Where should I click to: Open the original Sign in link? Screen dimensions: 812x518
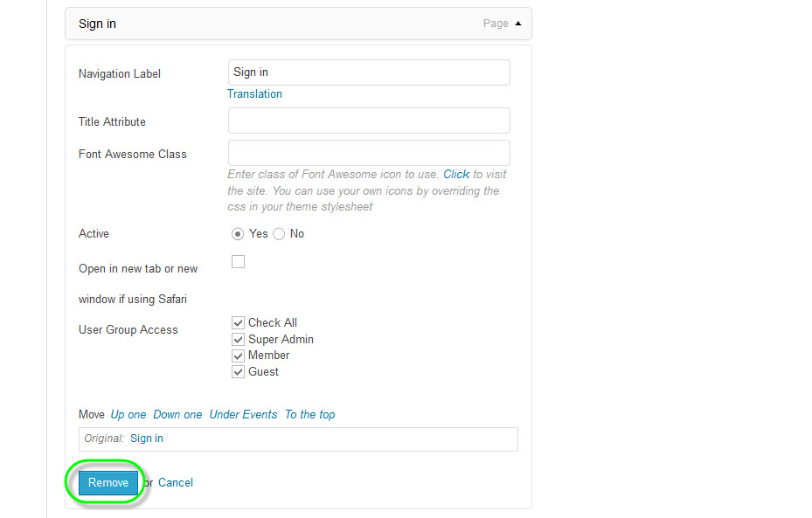(x=147, y=439)
